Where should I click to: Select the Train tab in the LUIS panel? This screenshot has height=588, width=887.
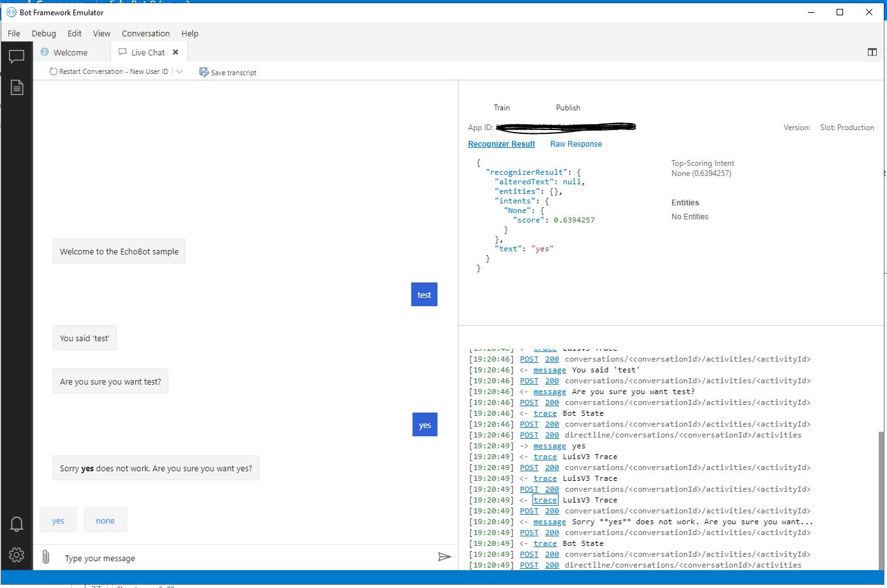502,108
